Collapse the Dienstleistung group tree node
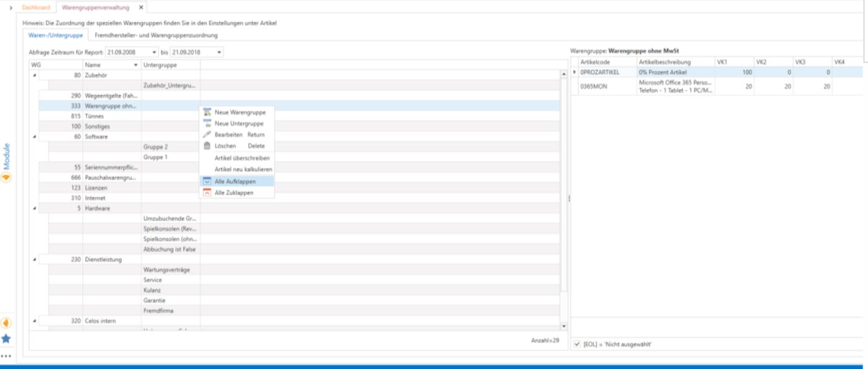Viewport: 868px width, 369px height. pyautogui.click(x=34, y=259)
